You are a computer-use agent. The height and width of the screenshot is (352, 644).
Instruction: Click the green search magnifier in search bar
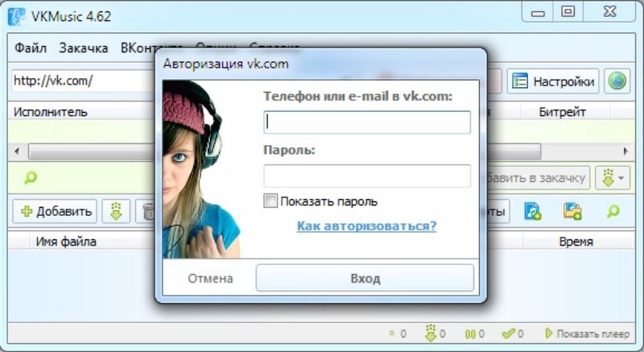click(x=31, y=177)
